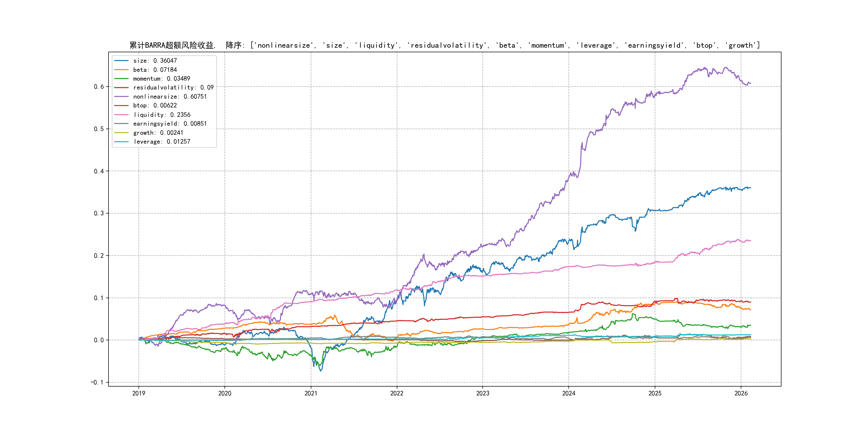
Task: Click the -0.1 y-axis tick label
Action: click(x=97, y=383)
